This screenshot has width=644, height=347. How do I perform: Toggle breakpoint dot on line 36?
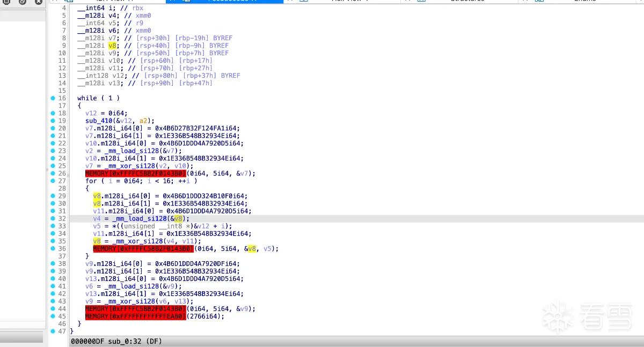(x=53, y=248)
